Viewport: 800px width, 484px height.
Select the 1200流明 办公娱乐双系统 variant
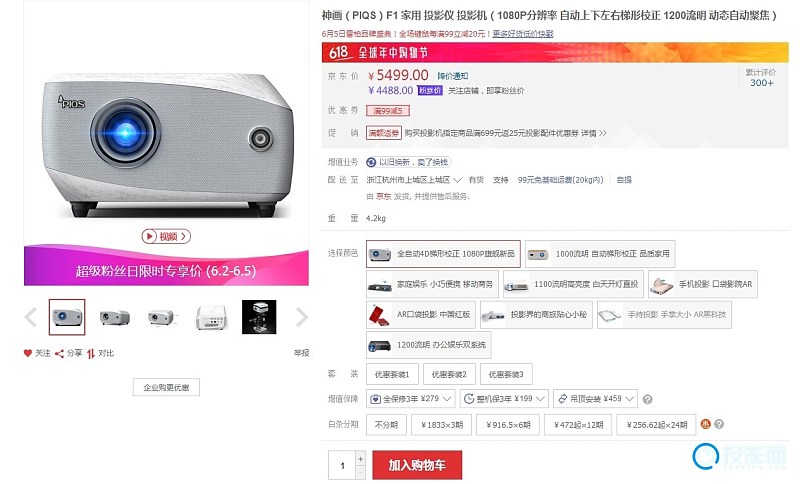pos(429,345)
